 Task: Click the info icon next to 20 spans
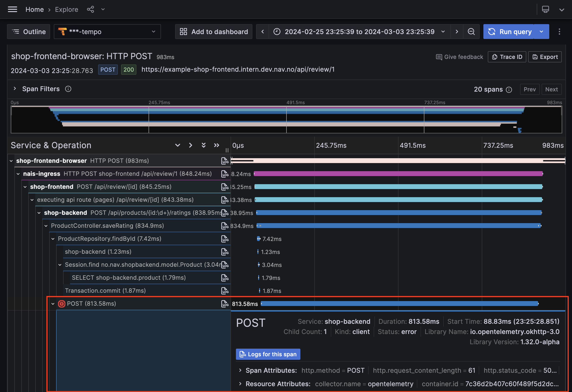[509, 89]
